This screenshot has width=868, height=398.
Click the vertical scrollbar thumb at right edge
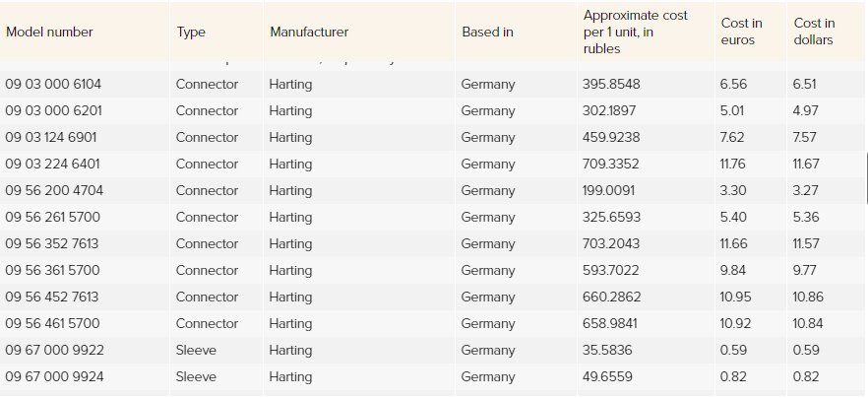866,177
